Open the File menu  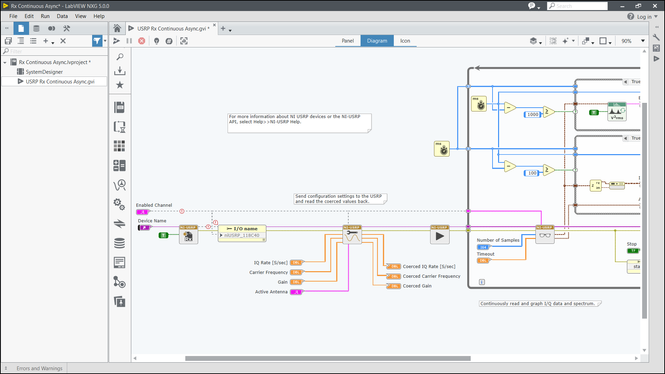pyautogui.click(x=13, y=16)
